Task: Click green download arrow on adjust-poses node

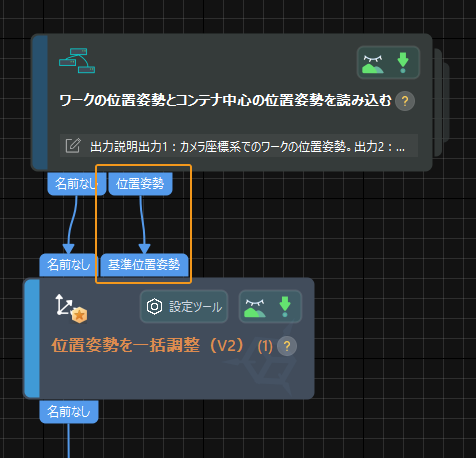Action: tap(285, 307)
